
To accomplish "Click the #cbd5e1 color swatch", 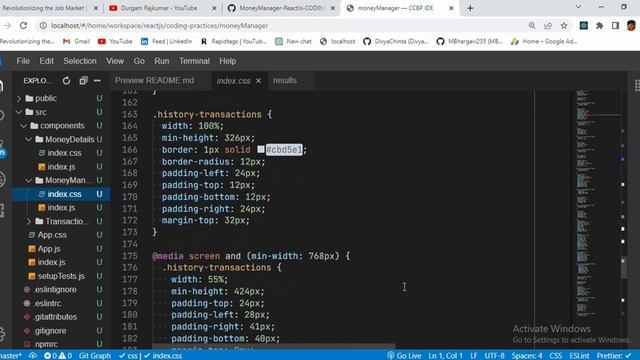I will pos(261,150).
